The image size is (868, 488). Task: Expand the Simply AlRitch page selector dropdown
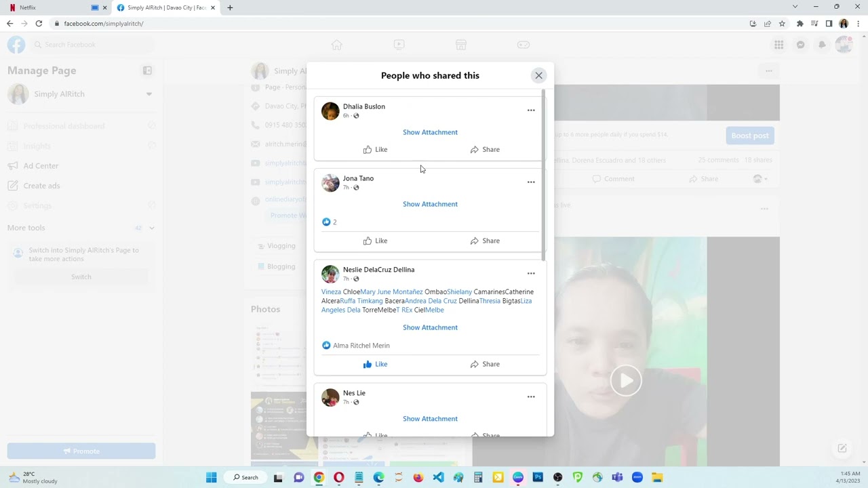[x=149, y=94]
